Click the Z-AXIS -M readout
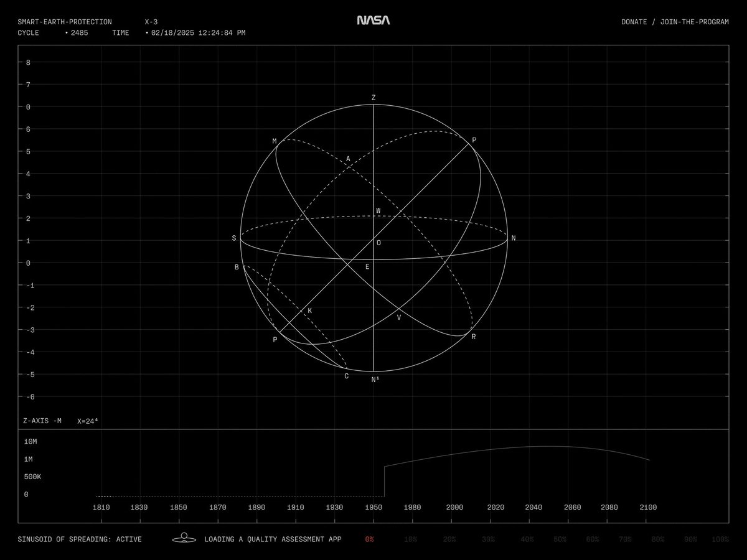Screen dimensions: 747x560 [x=42, y=421]
